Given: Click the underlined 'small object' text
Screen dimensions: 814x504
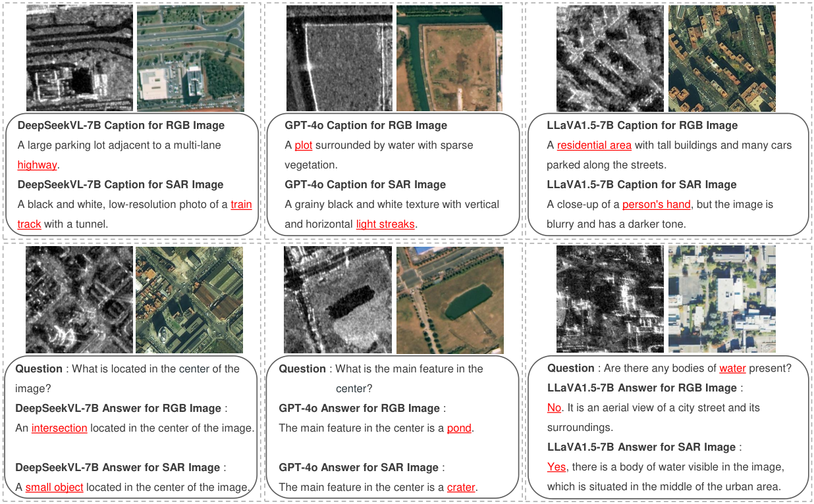Looking at the screenshot, I should tap(55, 488).
